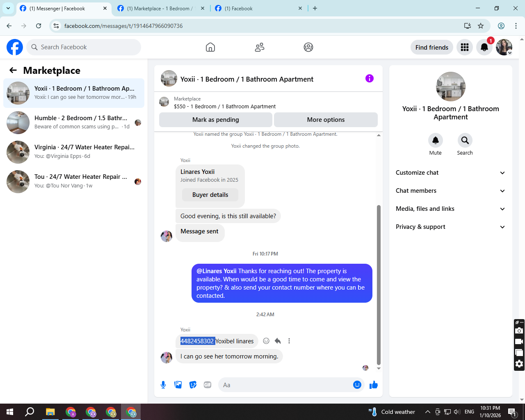Send a thumbs up like

[x=374, y=385]
